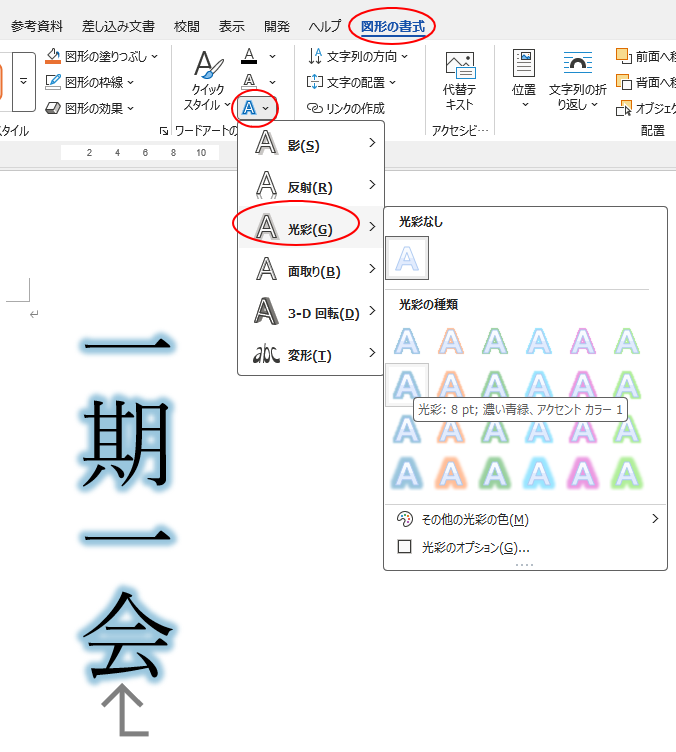
Task: Click the text outline icon
Action: pos(249,82)
